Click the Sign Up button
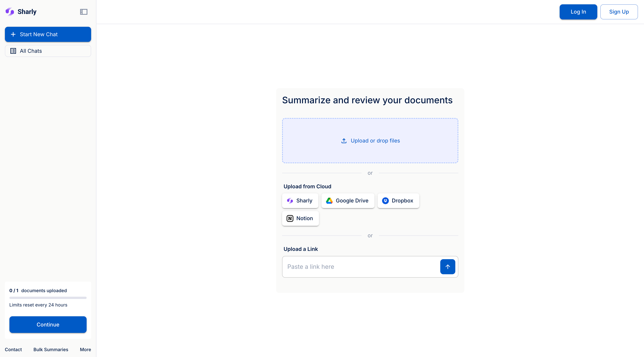Screen dimensions: 644x357 pyautogui.click(x=619, y=12)
